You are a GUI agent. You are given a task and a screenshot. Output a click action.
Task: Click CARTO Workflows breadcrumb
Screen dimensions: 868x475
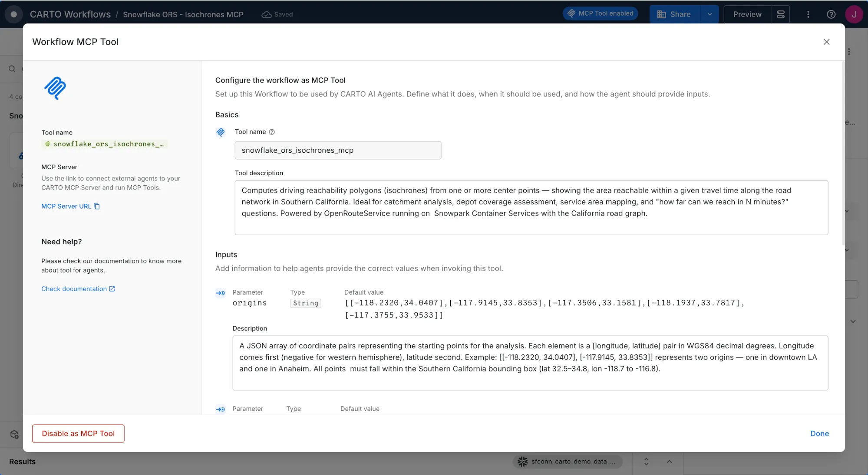point(70,14)
